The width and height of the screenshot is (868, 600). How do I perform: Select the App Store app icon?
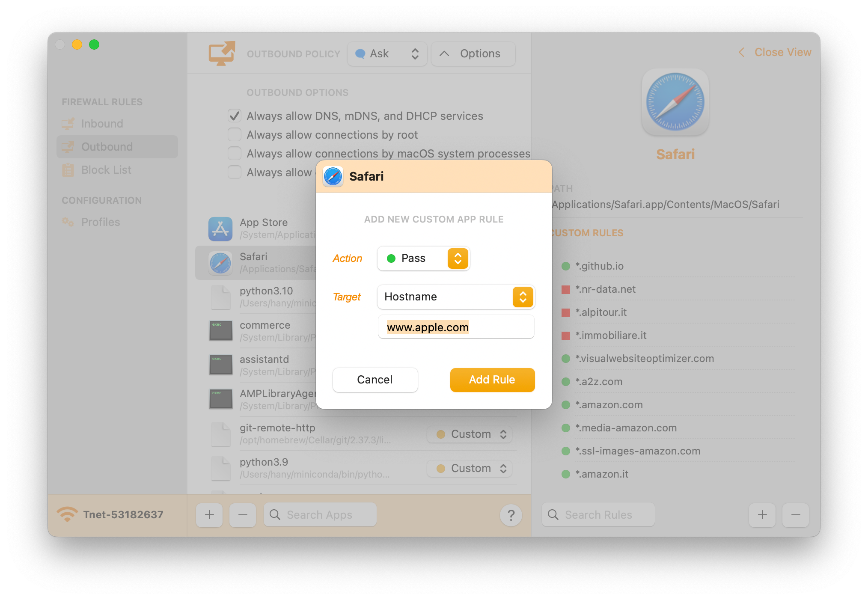[x=220, y=229]
